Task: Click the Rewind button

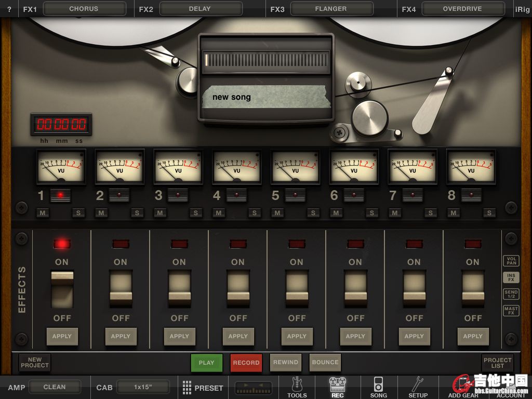Action: (286, 362)
